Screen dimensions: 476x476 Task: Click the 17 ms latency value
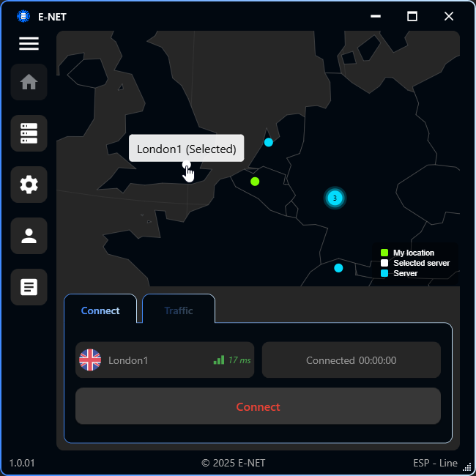(x=239, y=360)
